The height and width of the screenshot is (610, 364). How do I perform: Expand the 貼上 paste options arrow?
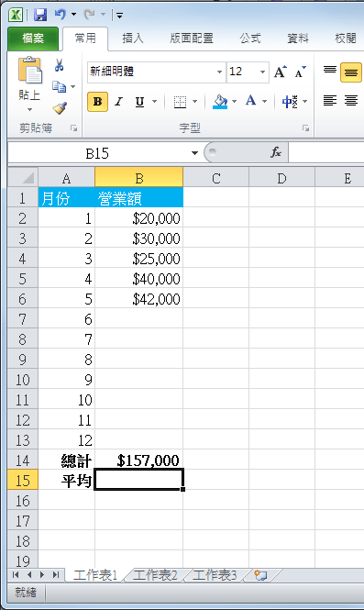[29, 110]
